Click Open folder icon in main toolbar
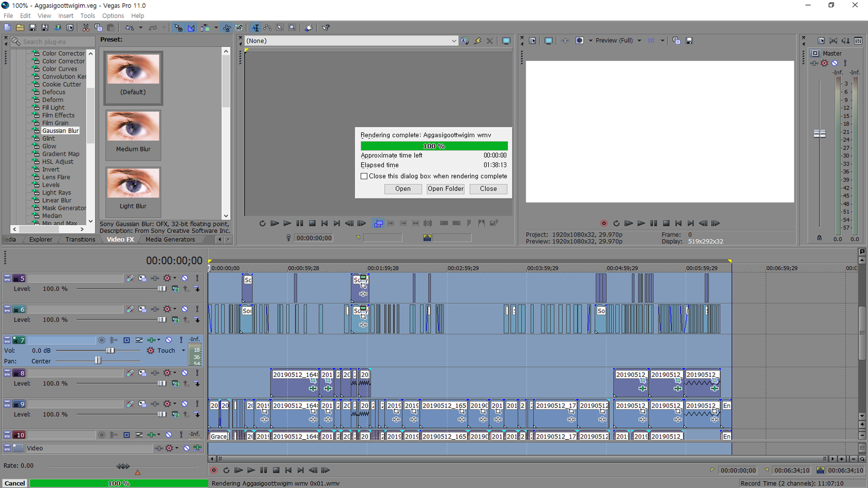Viewport: 868px width, 488px height. pos(20,28)
